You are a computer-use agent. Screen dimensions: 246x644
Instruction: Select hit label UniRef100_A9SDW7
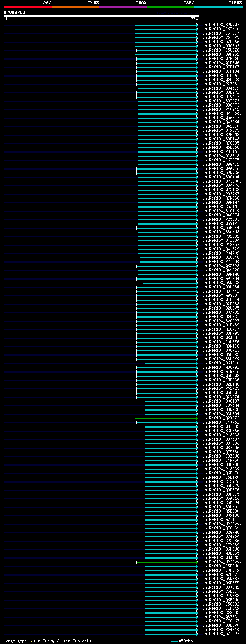point(221,296)
